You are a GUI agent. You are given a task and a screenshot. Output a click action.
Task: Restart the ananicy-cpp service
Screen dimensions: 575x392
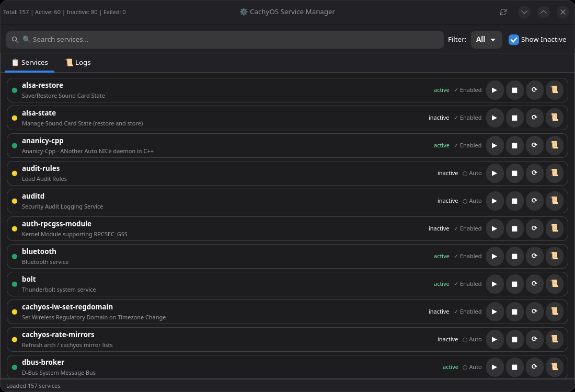pyautogui.click(x=534, y=145)
